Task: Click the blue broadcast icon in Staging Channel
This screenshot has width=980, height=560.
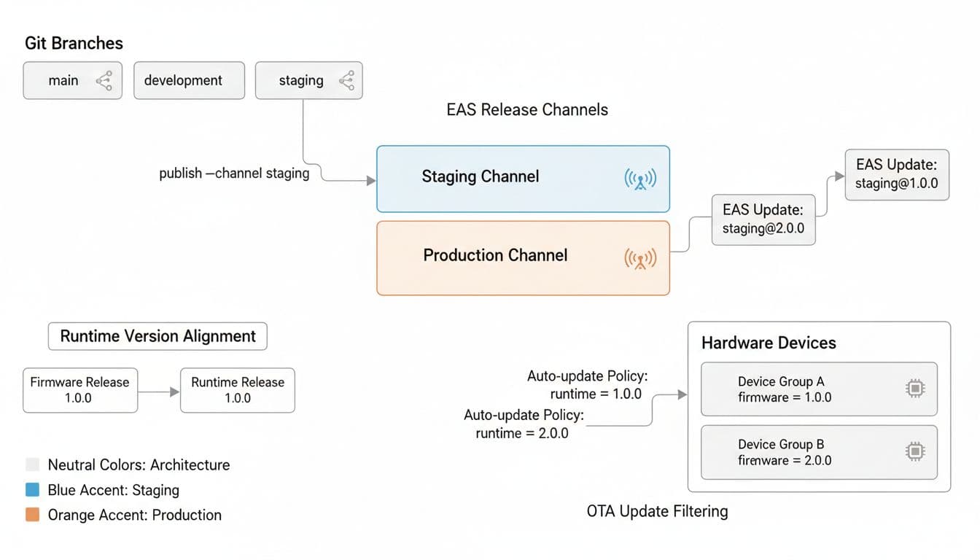Action: point(640,179)
